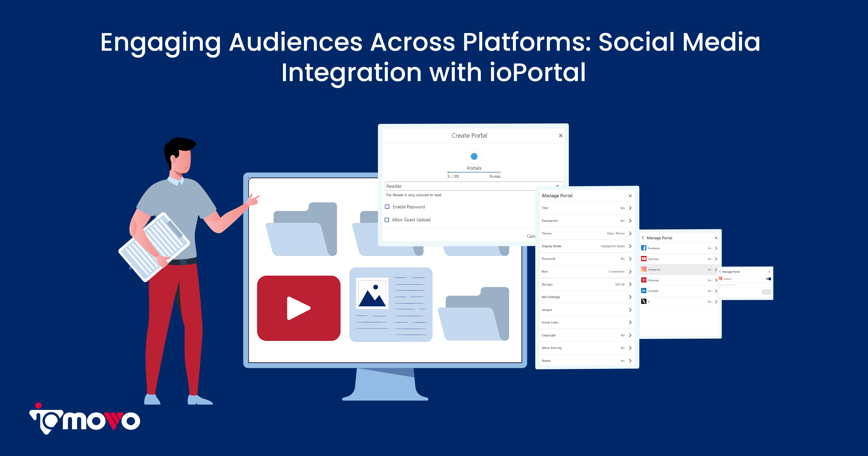The height and width of the screenshot is (456, 868).
Task: Click the blue Portals globe icon
Action: [474, 156]
